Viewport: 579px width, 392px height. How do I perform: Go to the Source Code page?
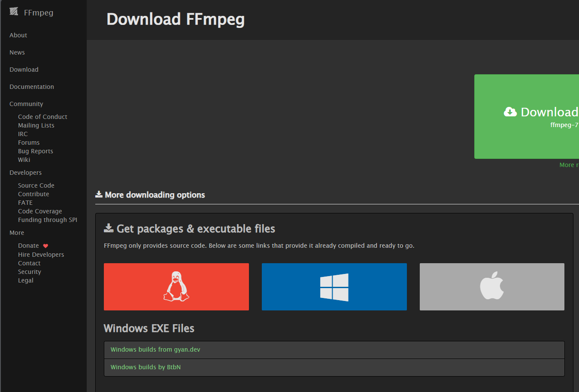tap(36, 185)
